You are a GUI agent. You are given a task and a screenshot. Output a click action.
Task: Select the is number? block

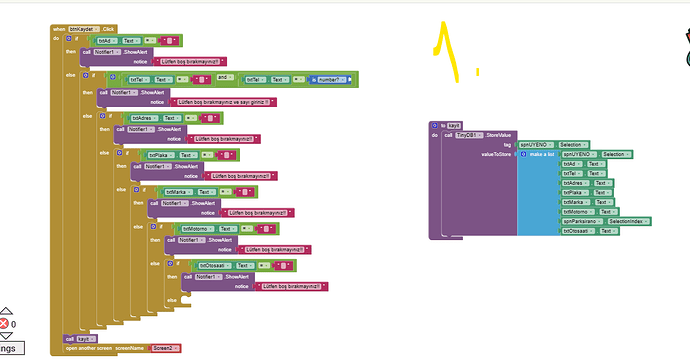(x=330, y=80)
